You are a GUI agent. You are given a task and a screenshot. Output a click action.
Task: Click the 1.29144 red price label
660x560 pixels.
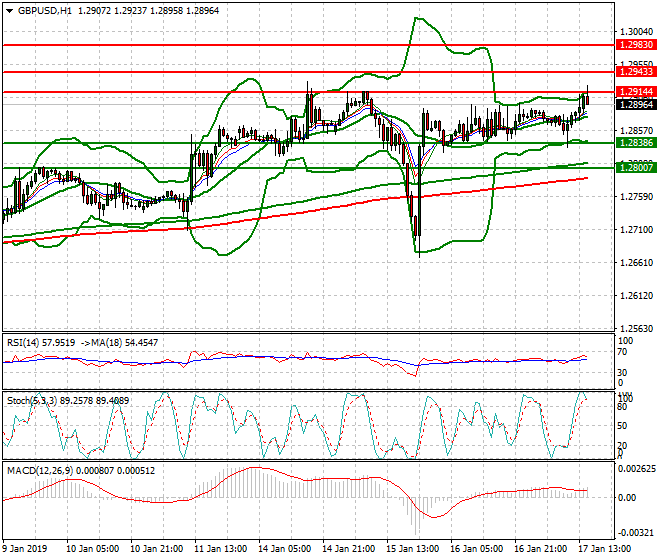[x=636, y=92]
